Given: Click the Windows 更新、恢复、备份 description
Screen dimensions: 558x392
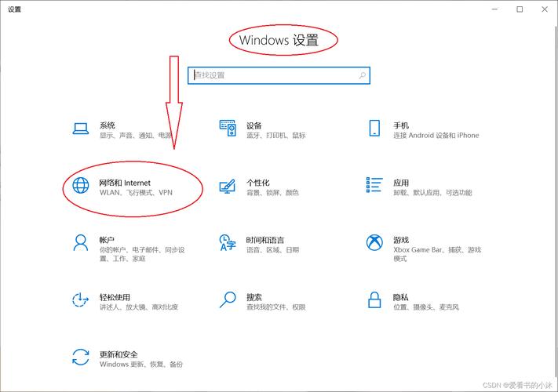Looking at the screenshot, I should click(141, 365).
